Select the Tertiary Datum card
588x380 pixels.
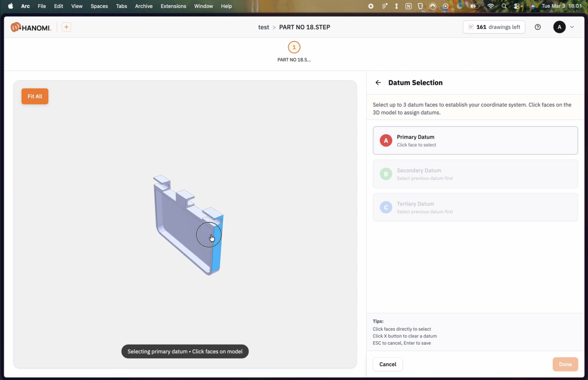tap(475, 207)
